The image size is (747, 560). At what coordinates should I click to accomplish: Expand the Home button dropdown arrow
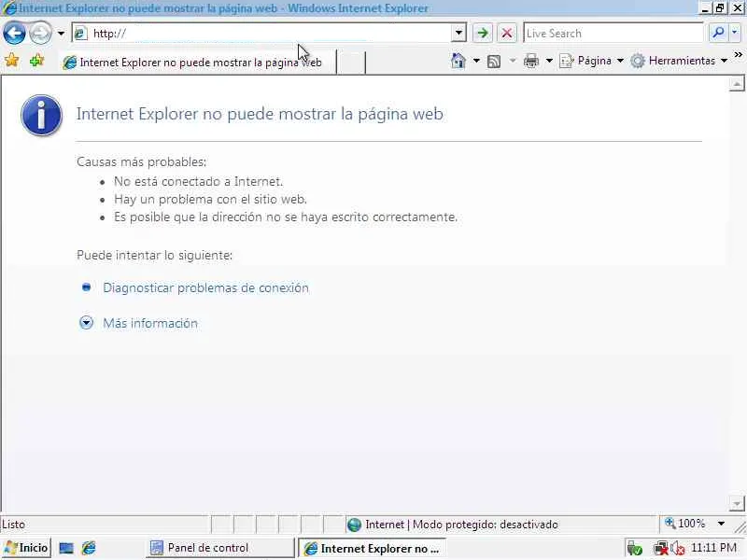pyautogui.click(x=476, y=61)
